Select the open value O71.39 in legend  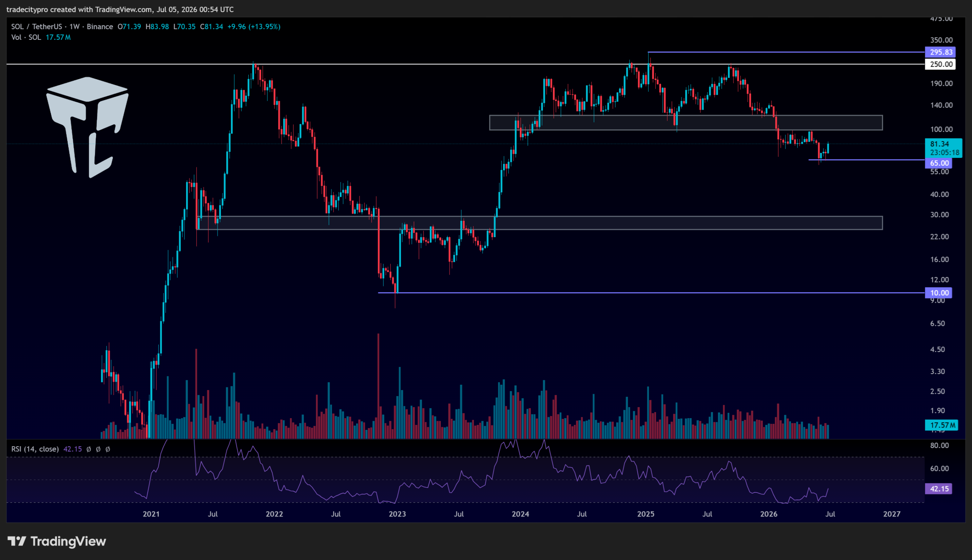pyautogui.click(x=129, y=27)
